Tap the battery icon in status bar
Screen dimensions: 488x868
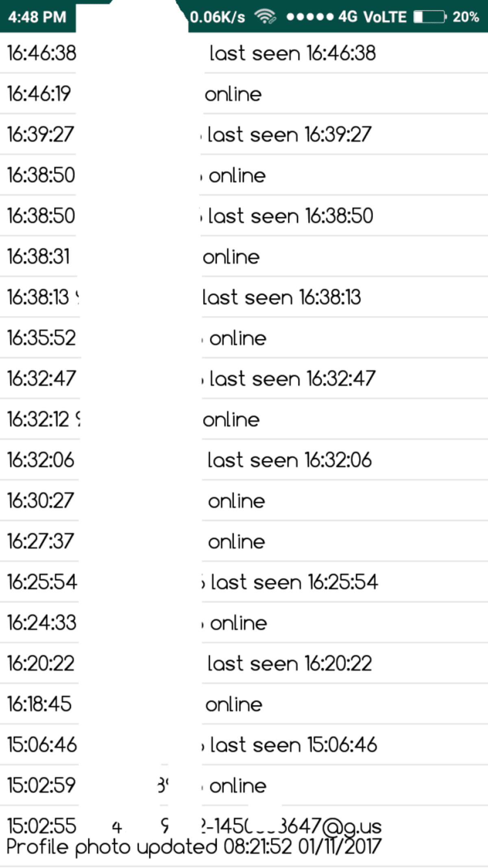click(x=429, y=17)
